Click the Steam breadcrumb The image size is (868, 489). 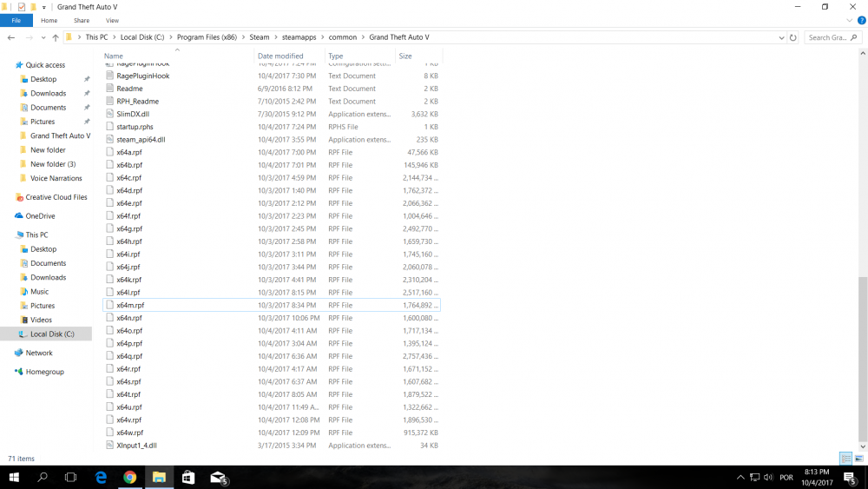(259, 37)
